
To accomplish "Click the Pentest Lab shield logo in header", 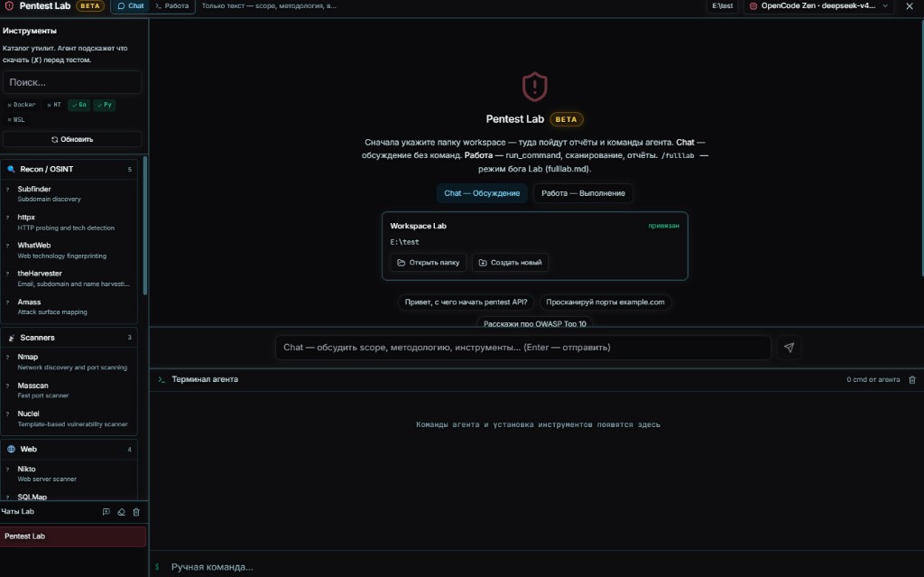I will pyautogui.click(x=9, y=6).
